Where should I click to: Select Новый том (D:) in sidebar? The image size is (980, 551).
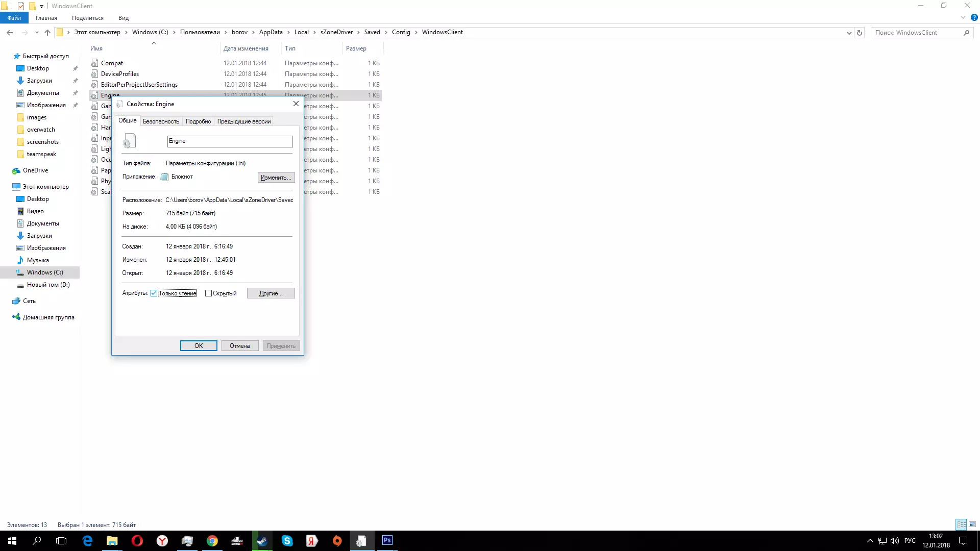(48, 285)
